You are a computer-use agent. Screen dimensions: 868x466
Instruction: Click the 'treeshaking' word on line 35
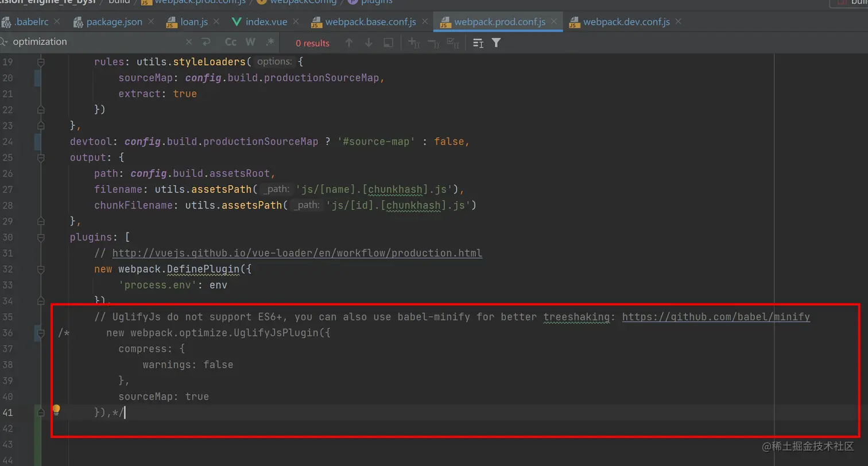coord(576,317)
